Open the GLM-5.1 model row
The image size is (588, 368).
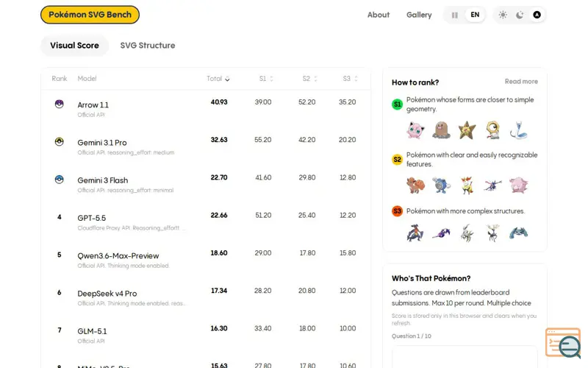pyautogui.click(x=206, y=336)
